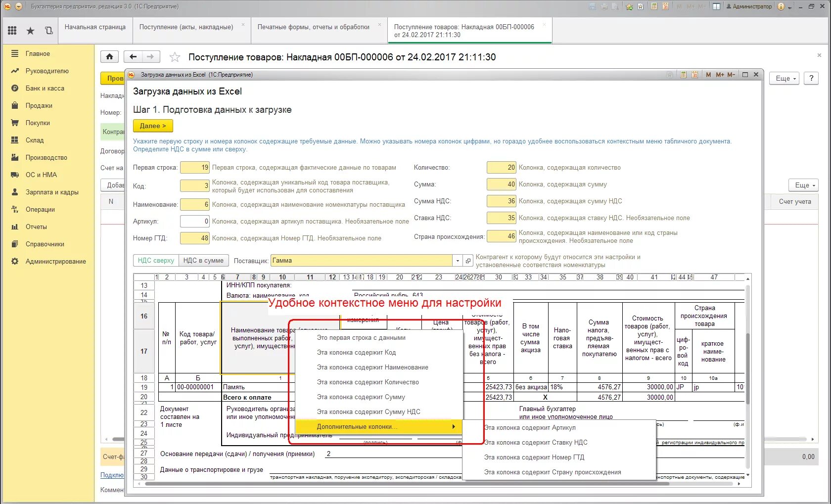Select row header 17 in spreadsheet

point(144,351)
